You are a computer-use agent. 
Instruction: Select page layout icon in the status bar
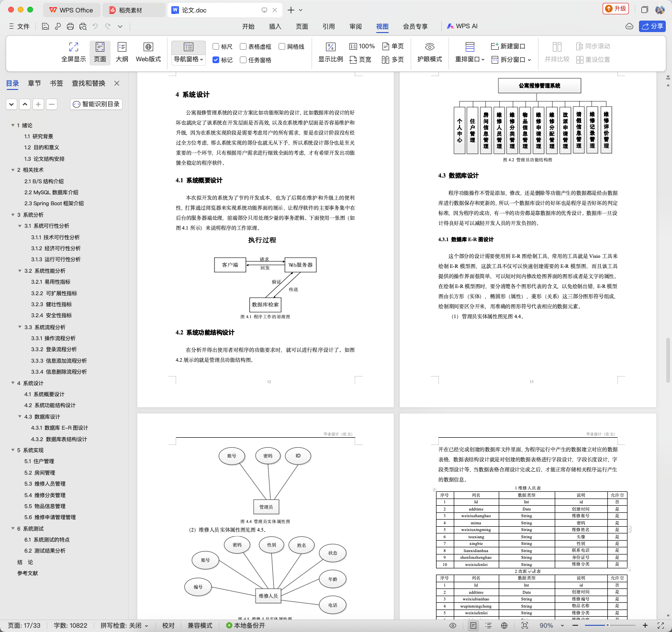(473, 625)
